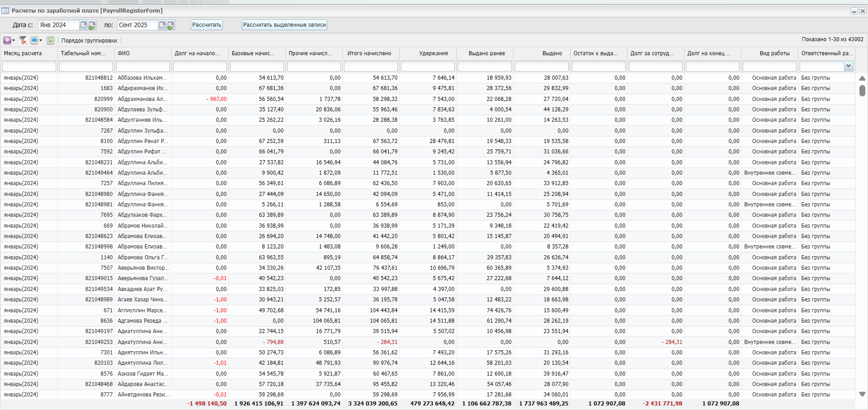Click the scroll up arrow of the table
Screen dimensions: 868x410
[x=862, y=78]
